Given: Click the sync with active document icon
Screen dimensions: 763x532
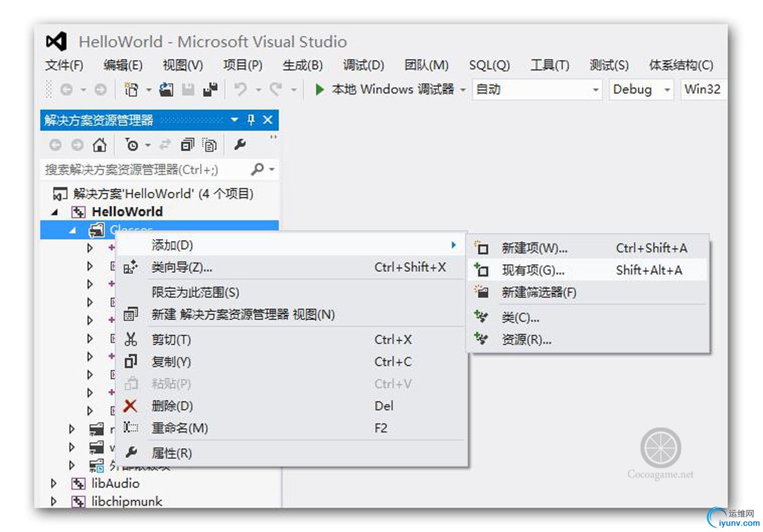Looking at the screenshot, I should (x=165, y=145).
